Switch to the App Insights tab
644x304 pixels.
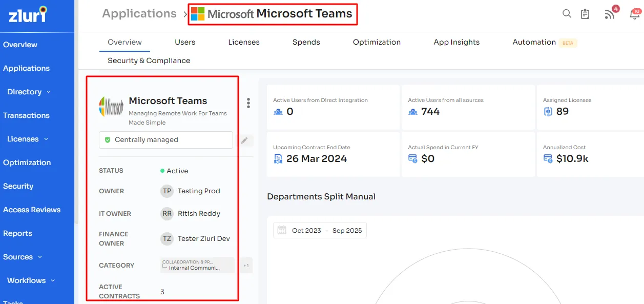pos(456,42)
